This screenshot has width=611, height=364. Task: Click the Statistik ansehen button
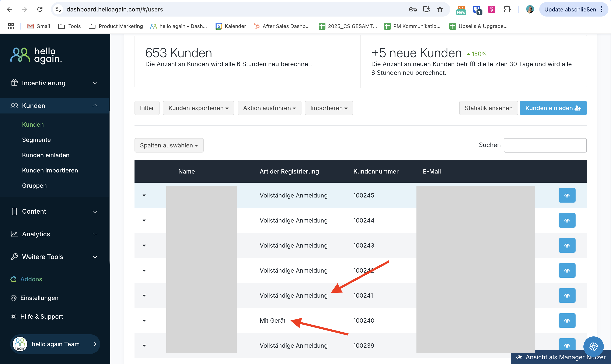(488, 108)
